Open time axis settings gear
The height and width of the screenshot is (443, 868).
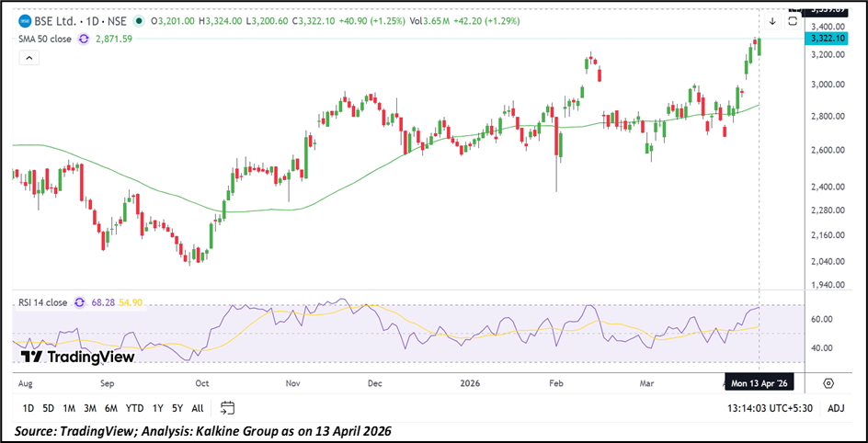[828, 382]
